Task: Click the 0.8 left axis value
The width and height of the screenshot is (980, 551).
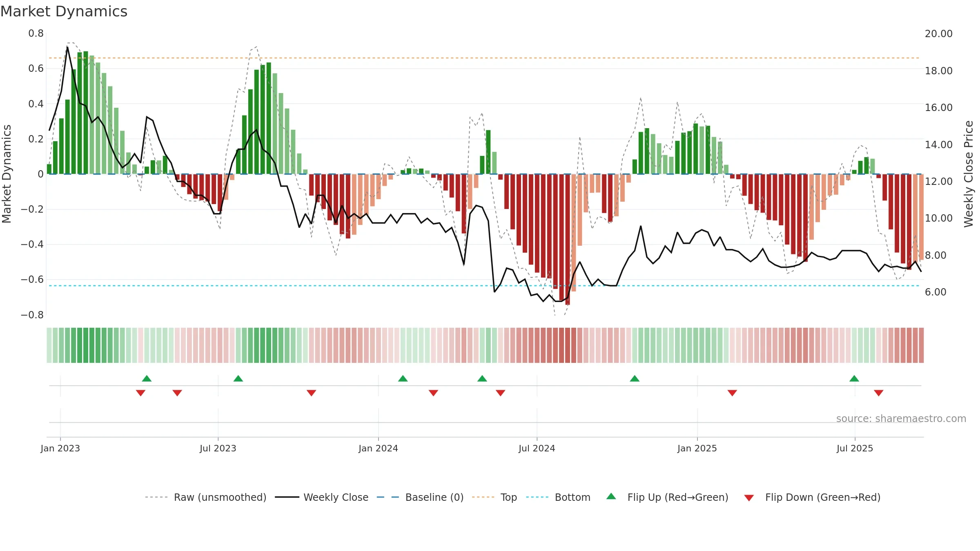Action: [x=36, y=33]
